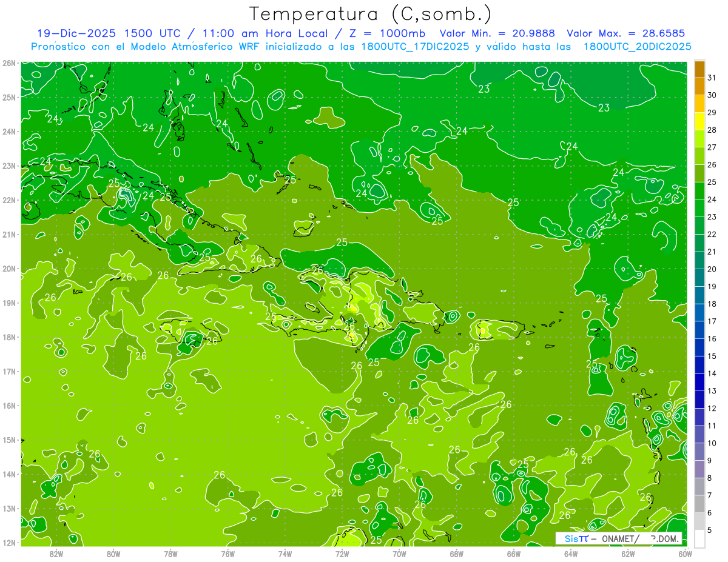Screen dimensions: 728x562
Task: Click the "60W" longitude label
Action: point(686,553)
